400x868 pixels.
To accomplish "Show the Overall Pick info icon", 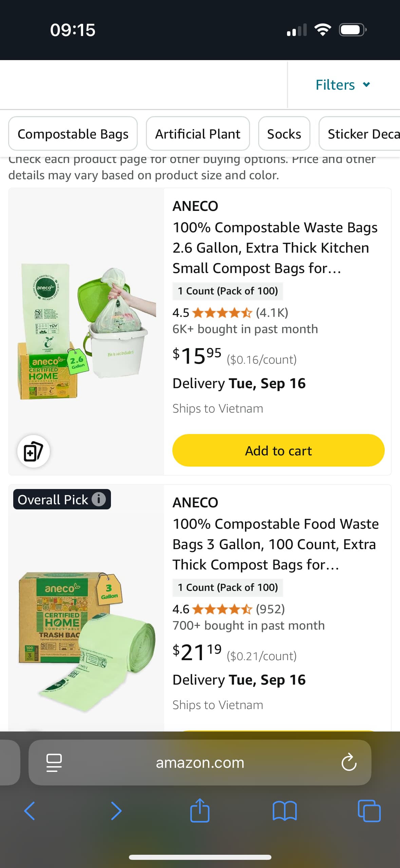I will (x=99, y=499).
